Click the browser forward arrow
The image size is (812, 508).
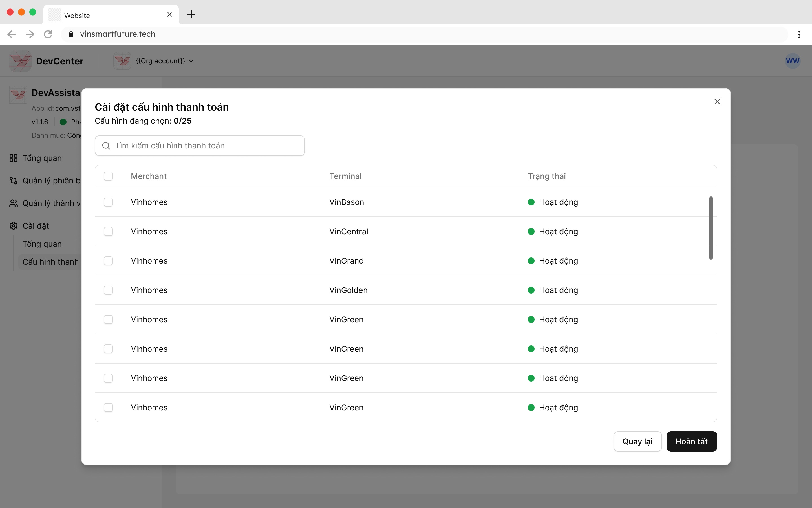pos(30,34)
